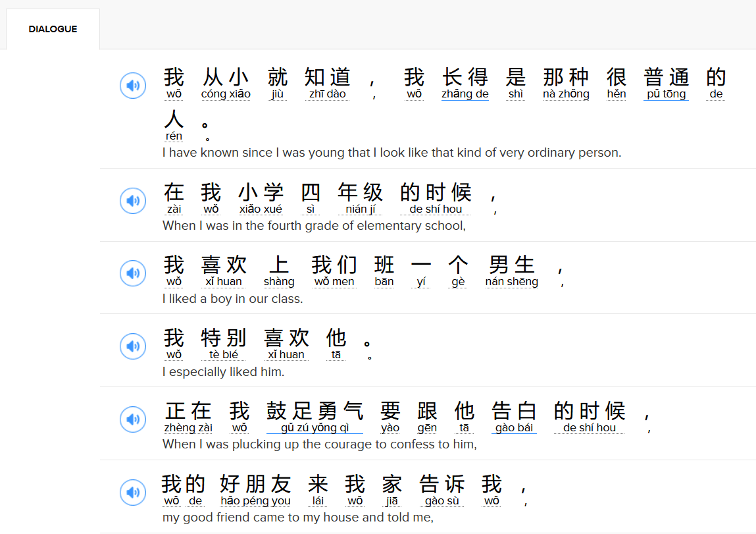
Task: Click the word 男生 (nán shēng)
Action: click(x=512, y=266)
